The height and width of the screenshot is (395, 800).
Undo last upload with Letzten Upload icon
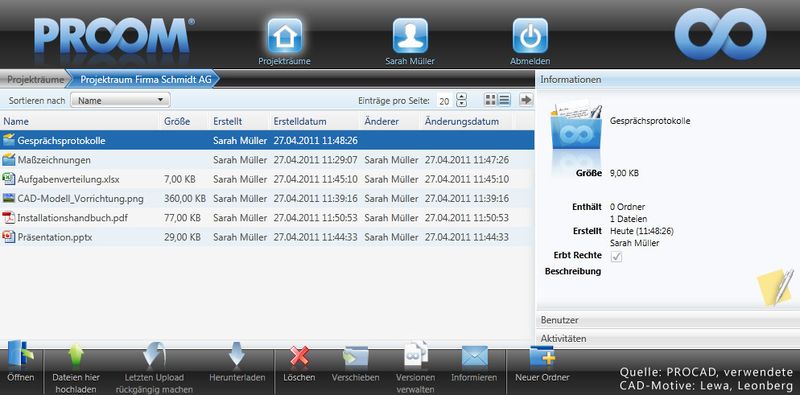click(x=154, y=355)
